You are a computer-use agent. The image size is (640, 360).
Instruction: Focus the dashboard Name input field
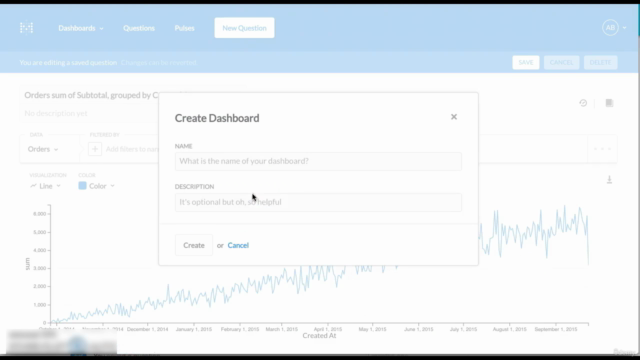318,161
